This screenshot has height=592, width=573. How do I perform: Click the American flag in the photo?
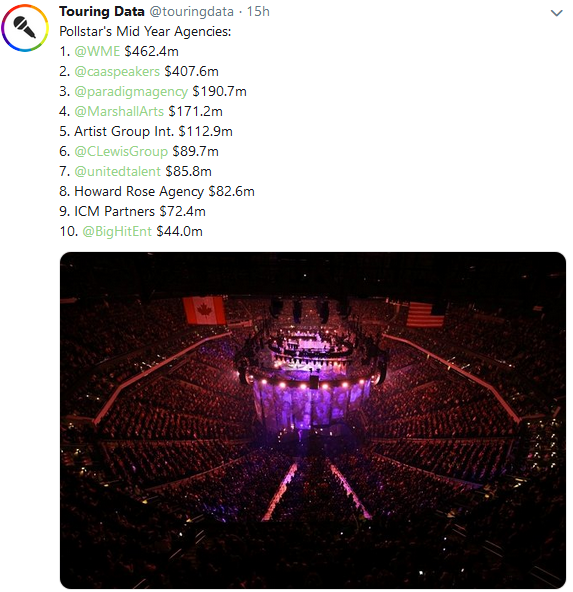tap(425, 314)
